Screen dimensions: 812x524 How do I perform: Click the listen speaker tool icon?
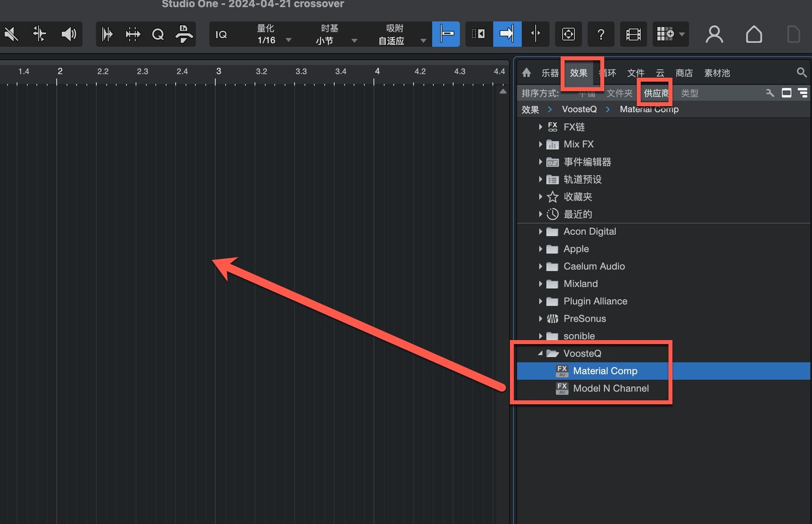(x=69, y=34)
